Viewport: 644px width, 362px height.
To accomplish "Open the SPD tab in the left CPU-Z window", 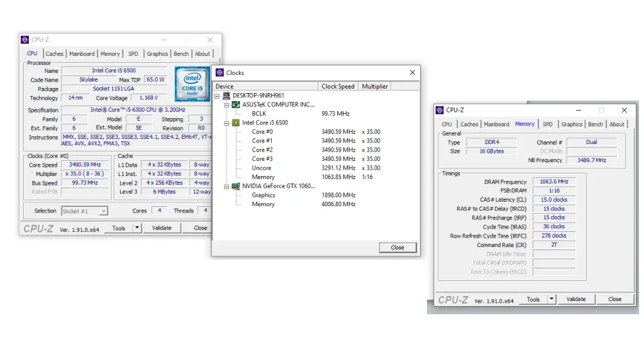I will tap(133, 54).
